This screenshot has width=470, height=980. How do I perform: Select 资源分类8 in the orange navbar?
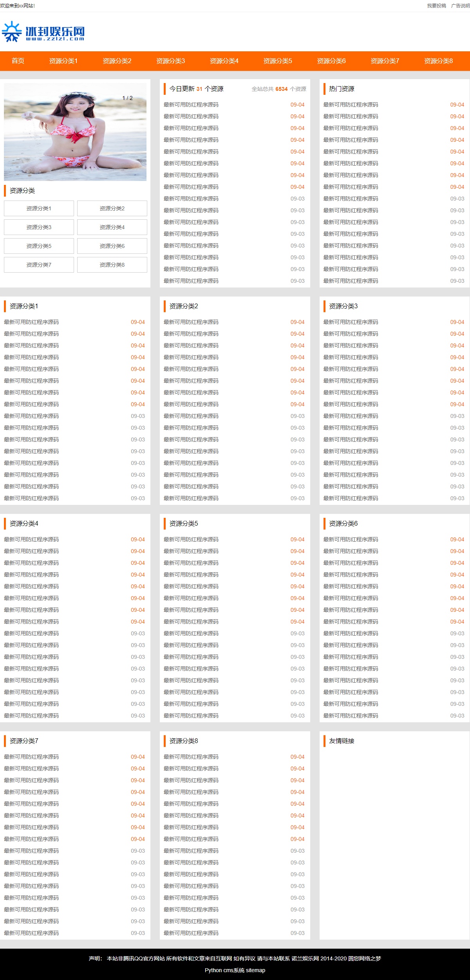pyautogui.click(x=438, y=61)
